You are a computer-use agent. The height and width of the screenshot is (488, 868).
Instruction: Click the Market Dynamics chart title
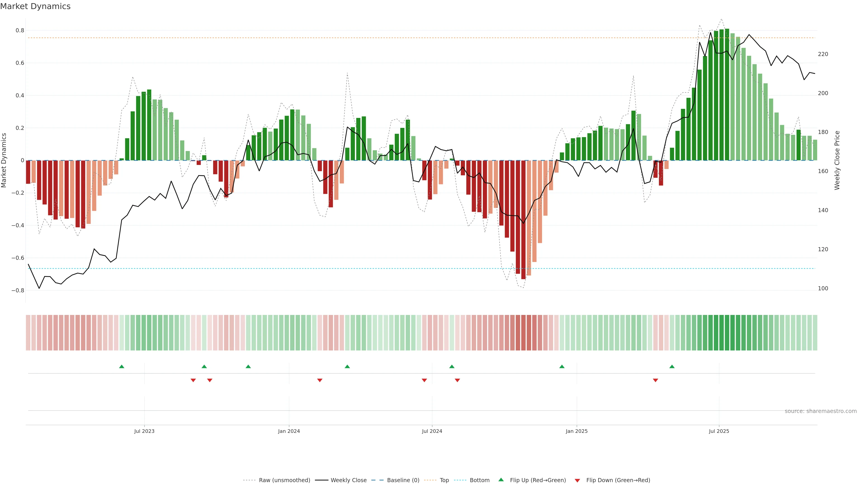pyautogui.click(x=35, y=6)
